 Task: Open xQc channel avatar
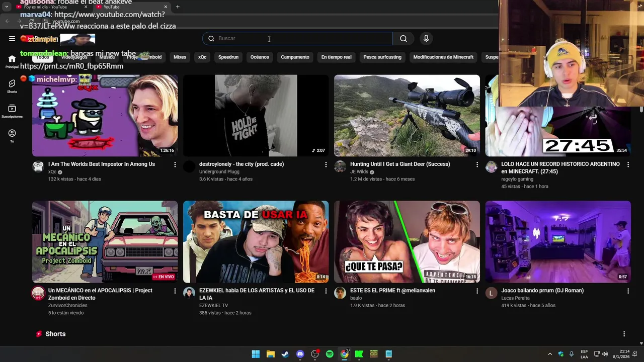(38, 167)
